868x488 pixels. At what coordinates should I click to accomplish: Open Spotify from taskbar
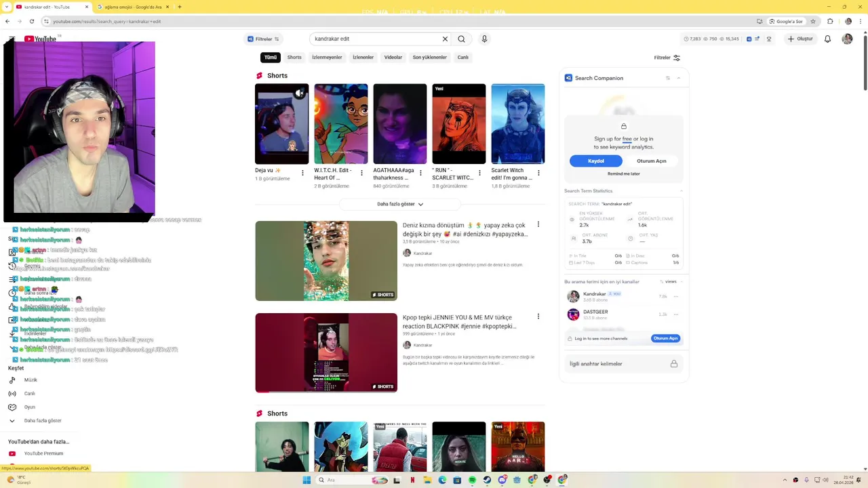(472, 480)
